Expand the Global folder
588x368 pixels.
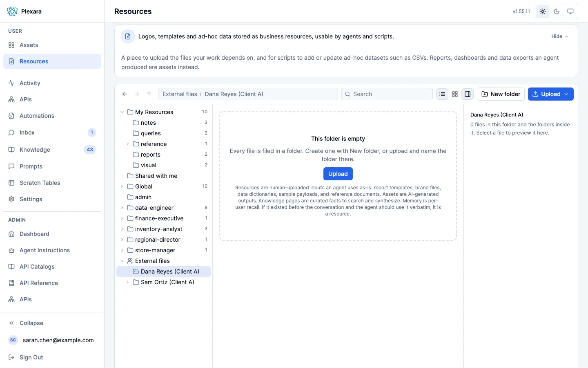click(x=122, y=186)
